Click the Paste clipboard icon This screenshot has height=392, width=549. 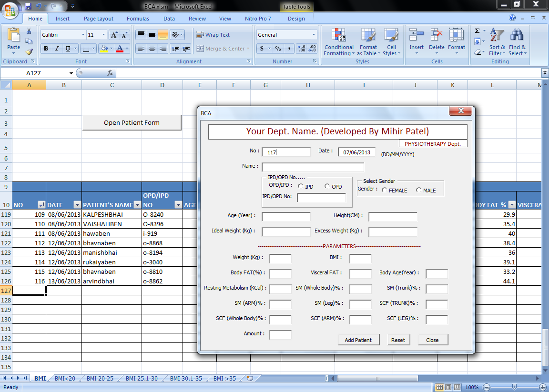tap(14, 35)
